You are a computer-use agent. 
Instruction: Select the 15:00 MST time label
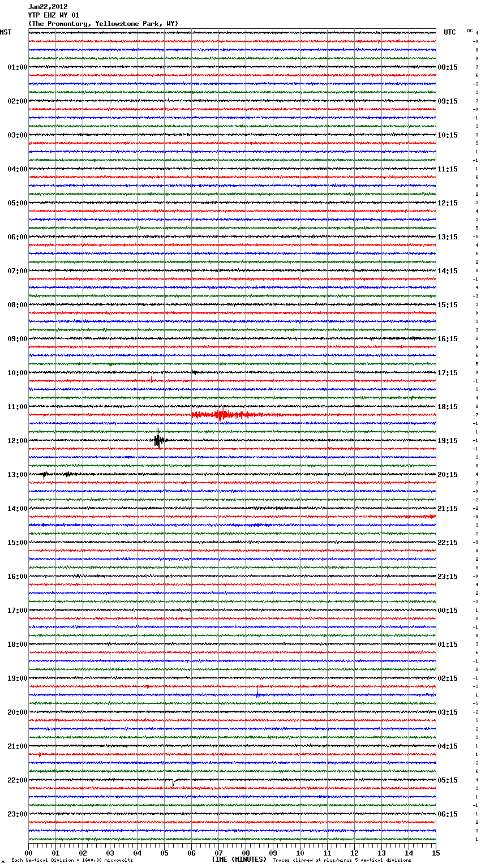pos(18,543)
